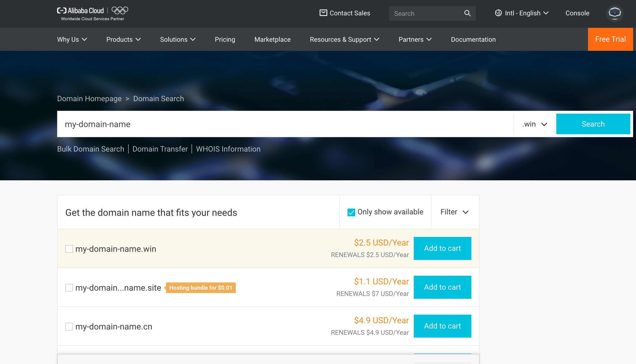Go to the Pricing menu item

225,40
